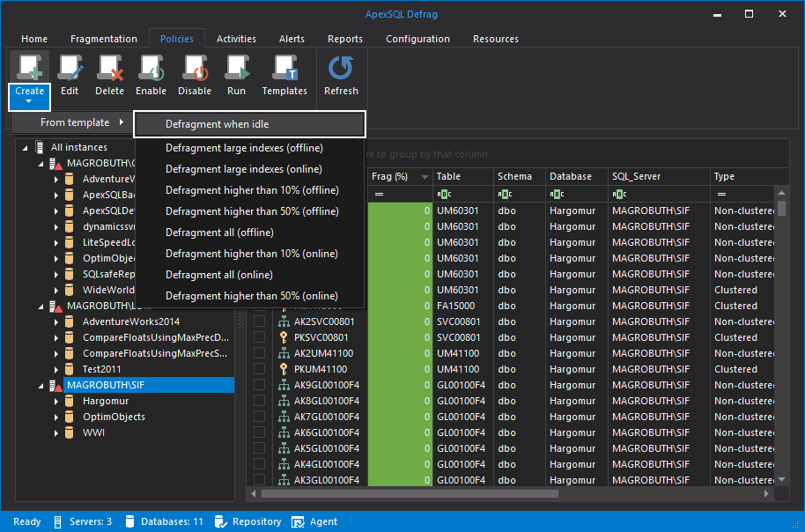Click the All instances server icon
Image resolution: width=805 pixels, height=532 pixels.
40,147
